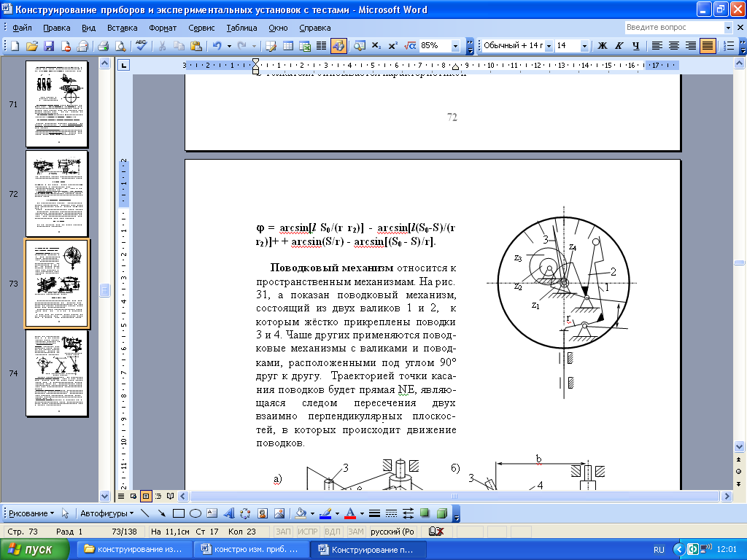Open Line Style options

374,513
